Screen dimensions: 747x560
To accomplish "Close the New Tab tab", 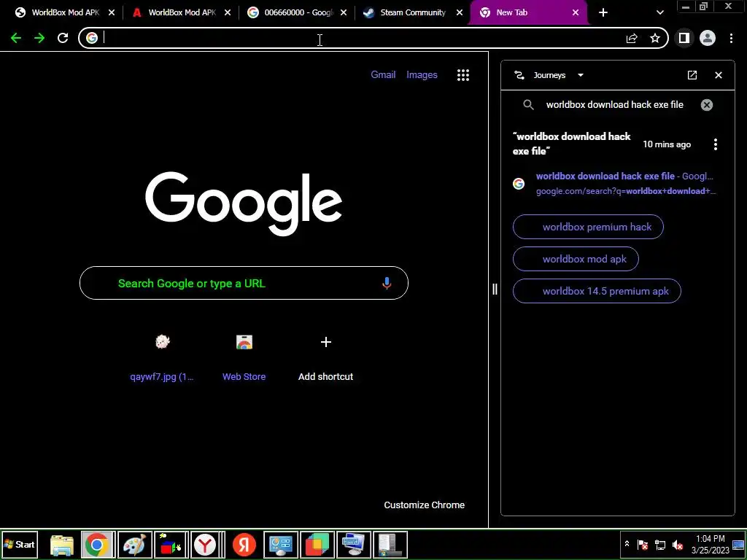I will [576, 13].
